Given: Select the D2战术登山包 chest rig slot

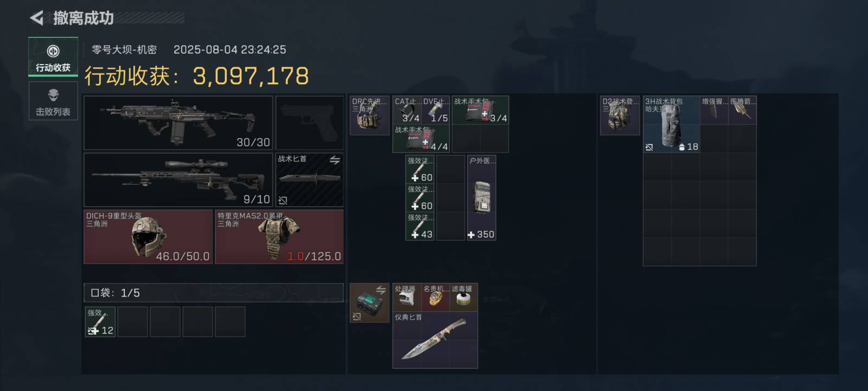Looking at the screenshot, I should pos(620,116).
